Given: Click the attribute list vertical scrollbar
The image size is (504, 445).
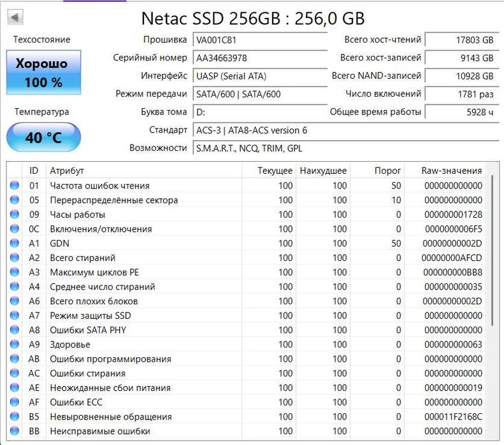Looking at the screenshot, I should [x=492, y=250].
